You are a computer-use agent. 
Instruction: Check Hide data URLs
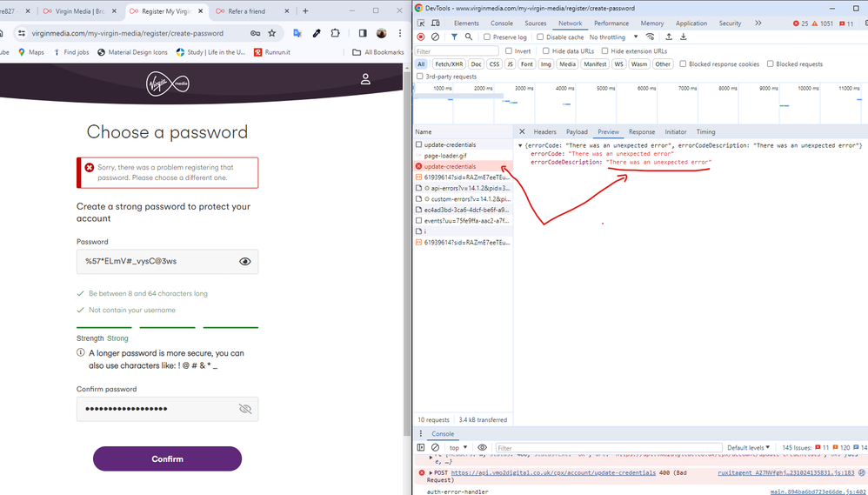point(547,51)
